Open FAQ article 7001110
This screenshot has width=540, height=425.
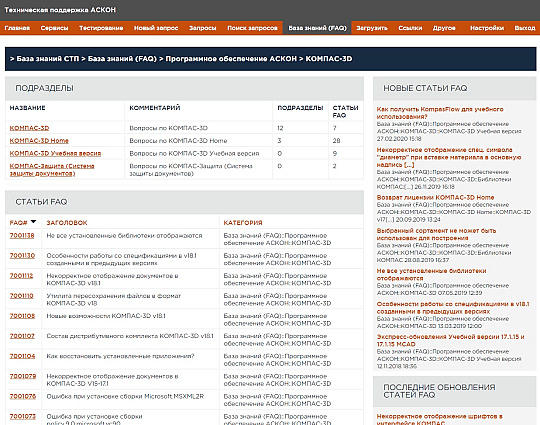(x=21, y=296)
